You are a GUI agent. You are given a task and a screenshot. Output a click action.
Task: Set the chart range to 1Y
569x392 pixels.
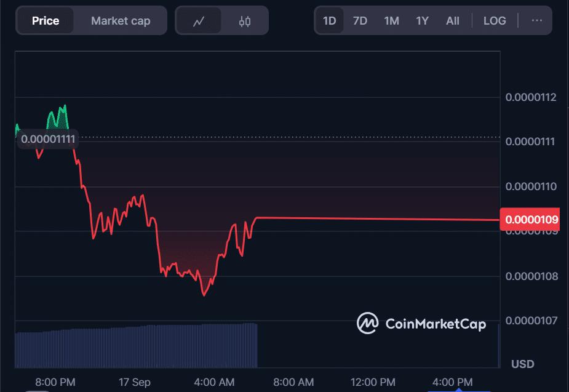pos(422,21)
